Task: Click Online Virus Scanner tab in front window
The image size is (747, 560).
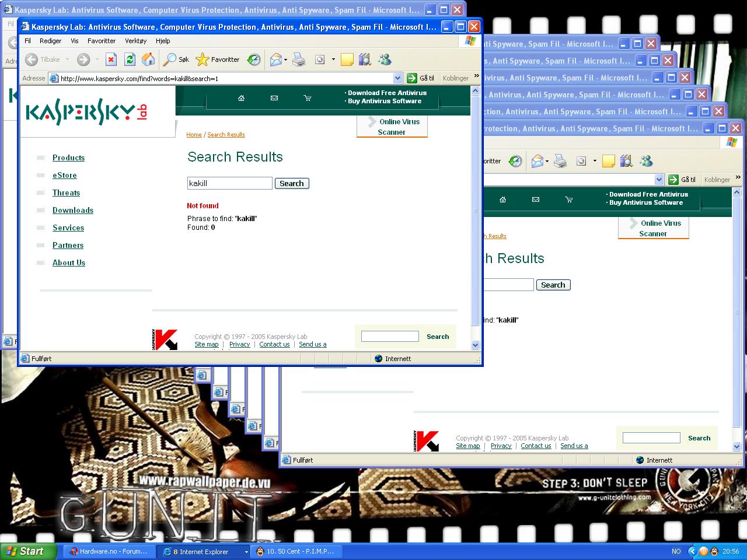Action: [x=392, y=127]
